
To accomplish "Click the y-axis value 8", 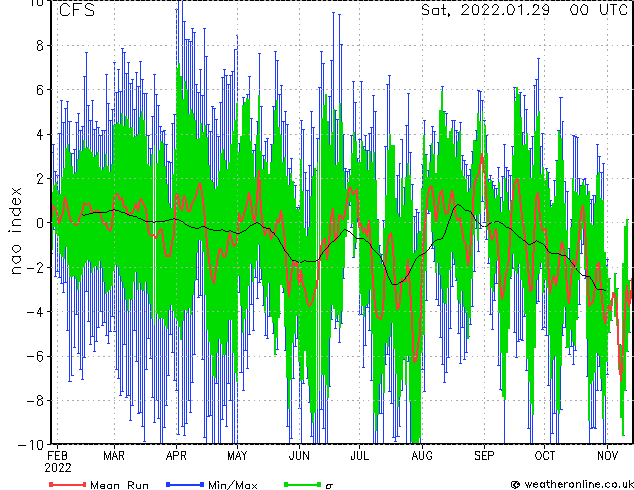I will [40, 45].
